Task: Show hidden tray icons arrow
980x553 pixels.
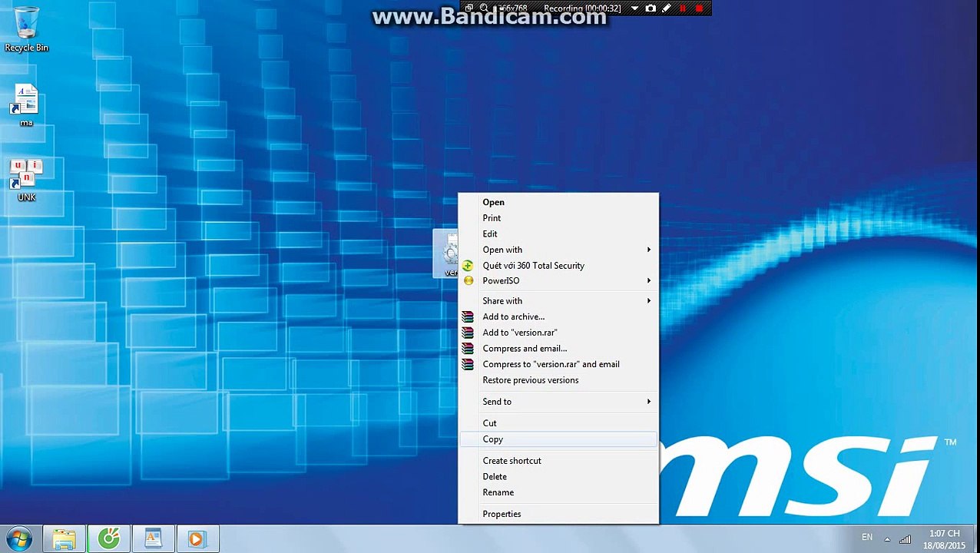Action: 887,539
